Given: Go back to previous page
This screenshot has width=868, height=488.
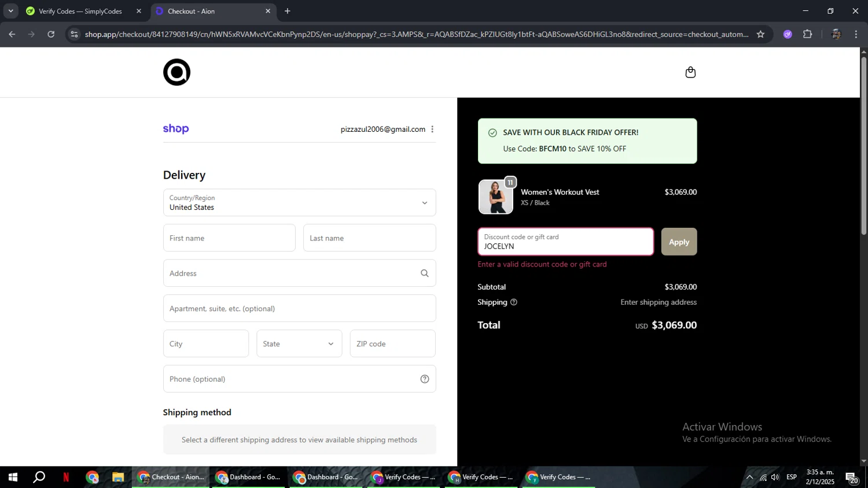Looking at the screenshot, I should (x=12, y=34).
